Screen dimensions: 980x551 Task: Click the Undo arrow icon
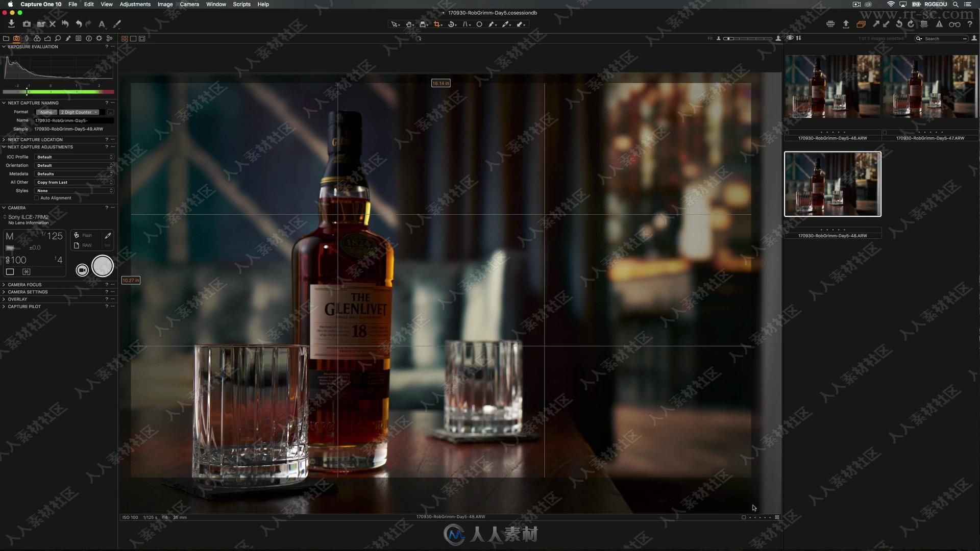point(79,24)
